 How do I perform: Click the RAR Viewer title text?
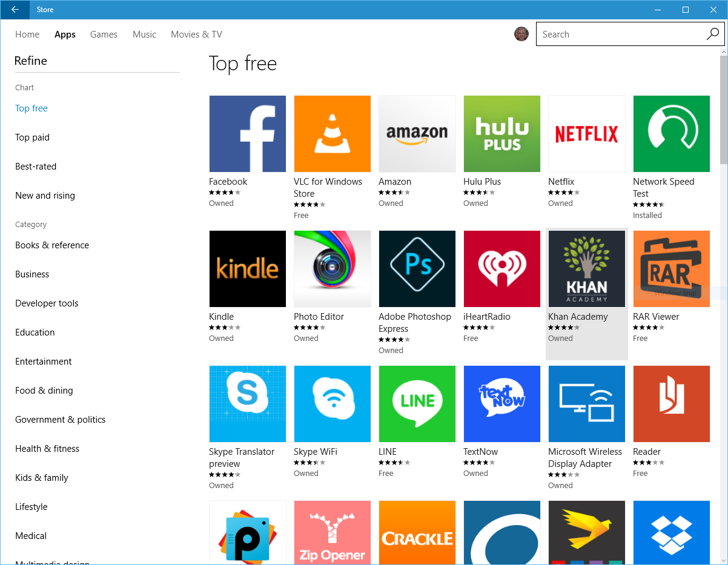tap(656, 317)
